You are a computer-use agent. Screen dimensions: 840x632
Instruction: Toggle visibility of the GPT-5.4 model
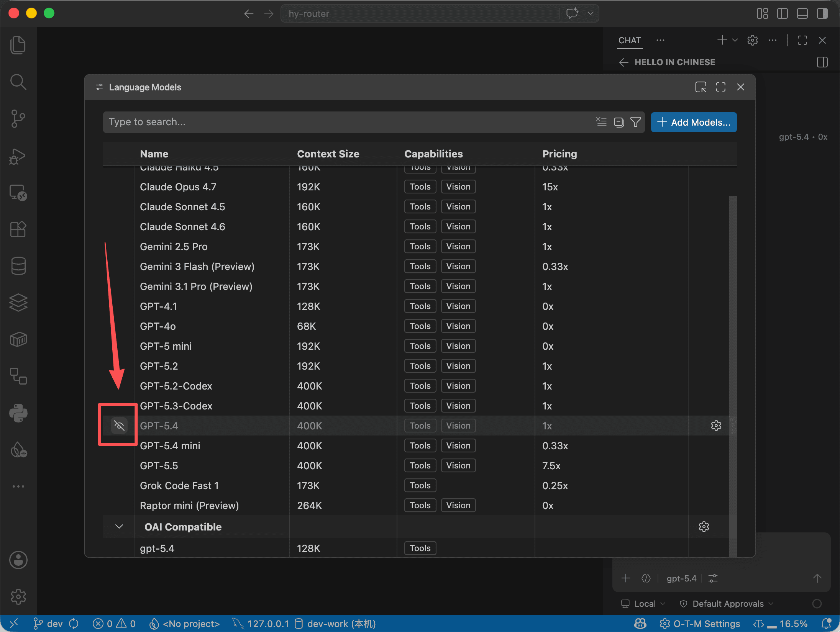(x=119, y=426)
